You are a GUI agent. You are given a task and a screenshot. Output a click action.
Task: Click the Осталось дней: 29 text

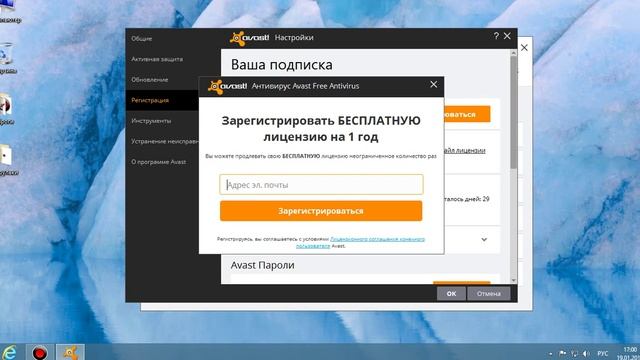(x=467, y=199)
